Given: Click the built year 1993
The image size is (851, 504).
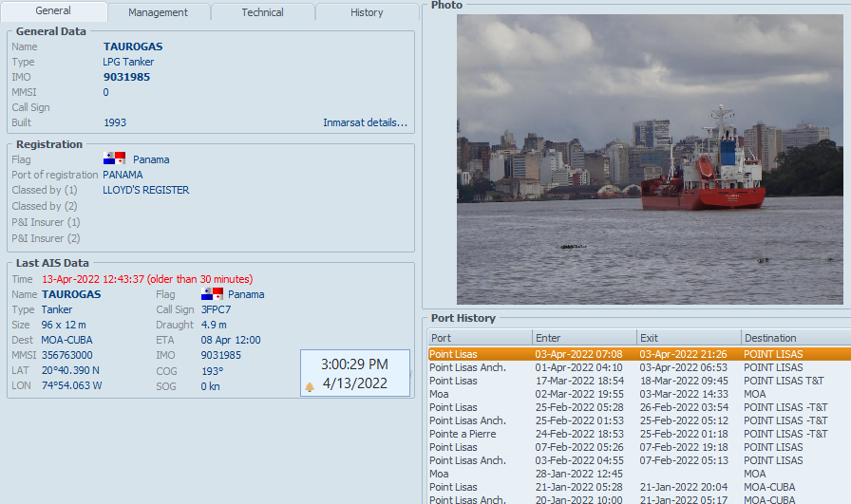Looking at the screenshot, I should (x=115, y=122).
